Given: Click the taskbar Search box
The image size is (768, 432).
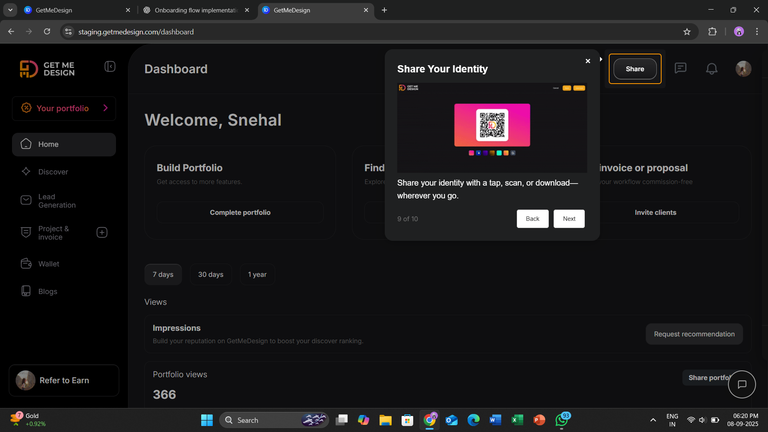Looking at the screenshot, I should coord(274,420).
